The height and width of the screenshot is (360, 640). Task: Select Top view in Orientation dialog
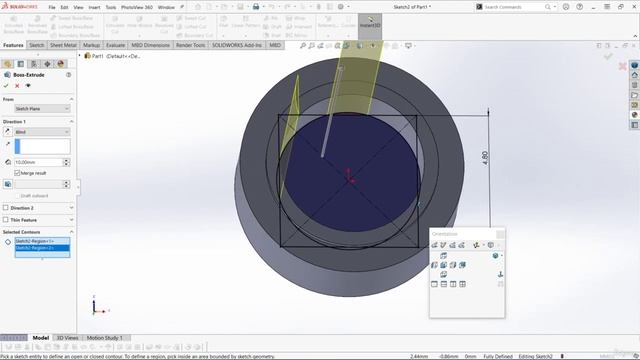[x=444, y=256]
